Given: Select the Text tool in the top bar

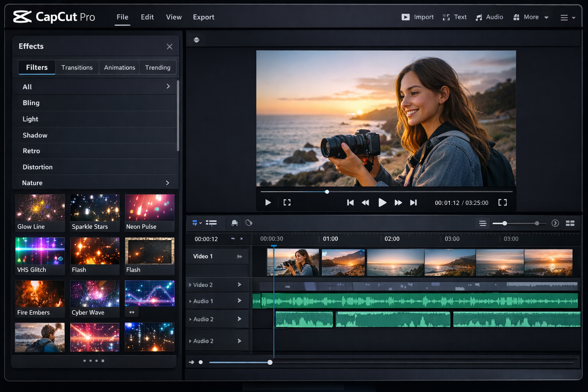Looking at the screenshot, I should click(454, 17).
